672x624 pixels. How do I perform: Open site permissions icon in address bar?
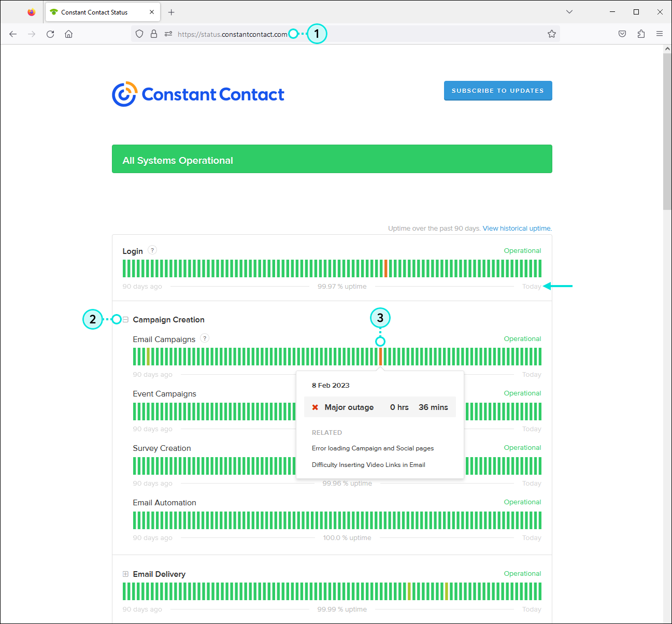click(x=168, y=34)
